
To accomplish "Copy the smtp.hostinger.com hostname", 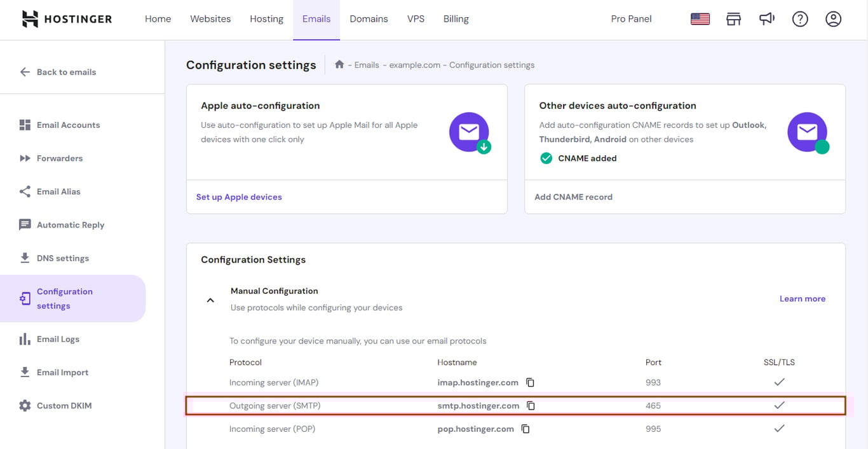I will (531, 405).
